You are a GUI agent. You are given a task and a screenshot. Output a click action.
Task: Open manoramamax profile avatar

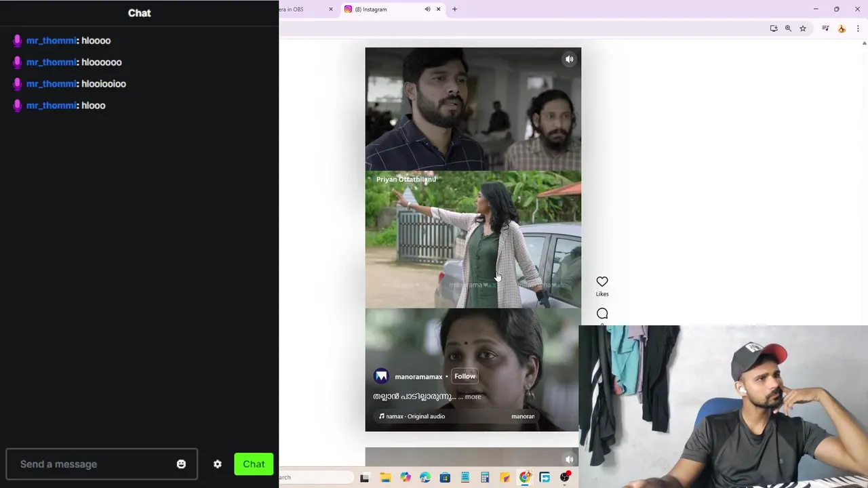pyautogui.click(x=381, y=376)
